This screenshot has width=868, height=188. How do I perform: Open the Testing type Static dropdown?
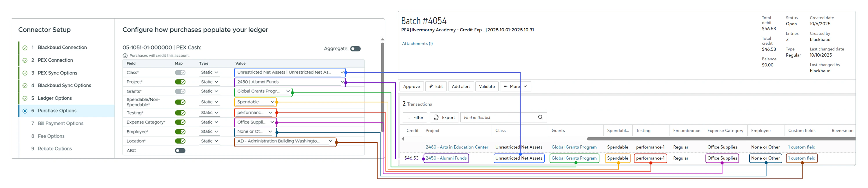[x=209, y=113]
